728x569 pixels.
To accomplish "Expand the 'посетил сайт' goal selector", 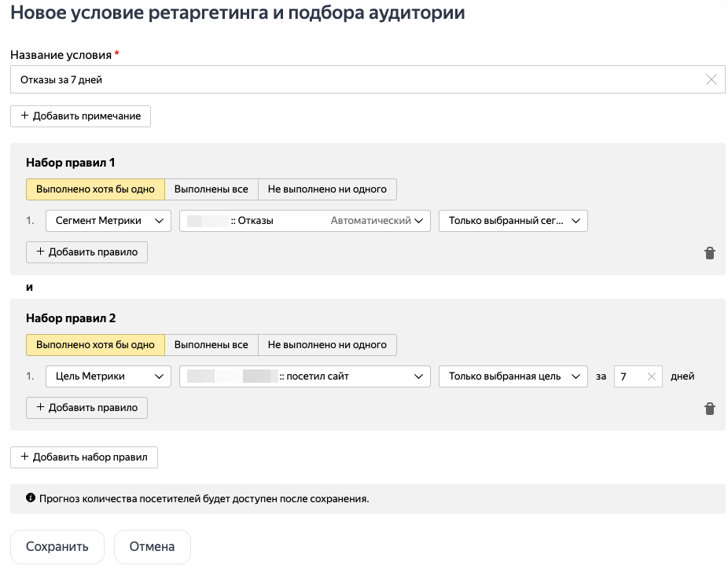I will coord(304,377).
